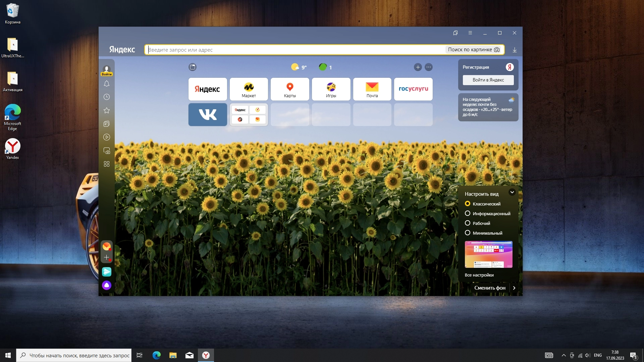The height and width of the screenshot is (362, 644).
Task: Open bookmarks star in sidebar
Action: click(107, 111)
